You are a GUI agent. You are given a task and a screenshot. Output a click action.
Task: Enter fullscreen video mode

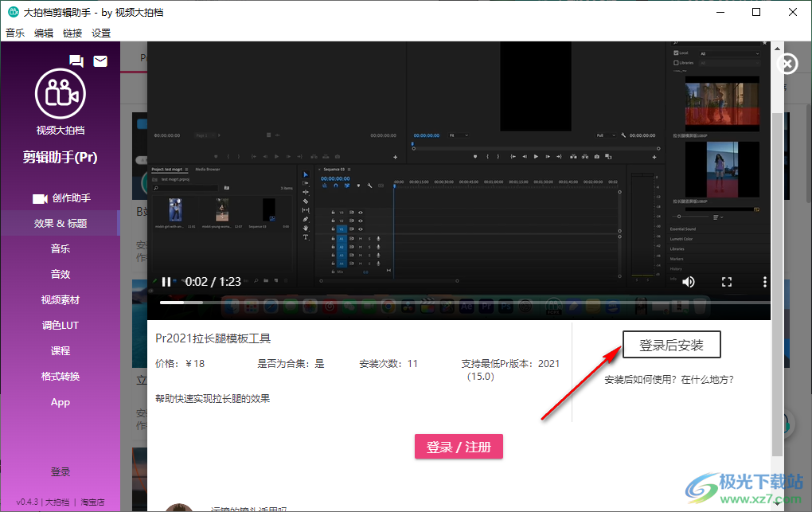tap(727, 282)
